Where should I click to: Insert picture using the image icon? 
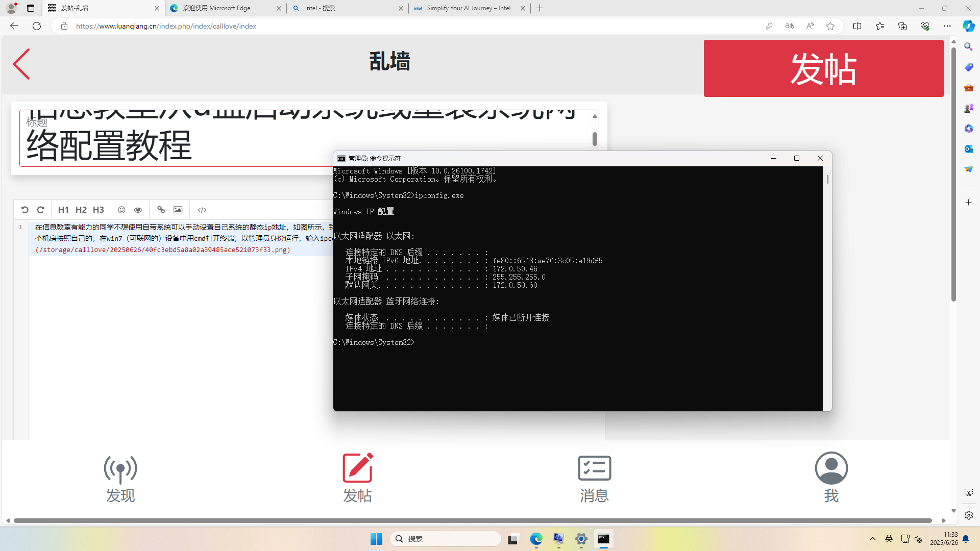point(178,210)
